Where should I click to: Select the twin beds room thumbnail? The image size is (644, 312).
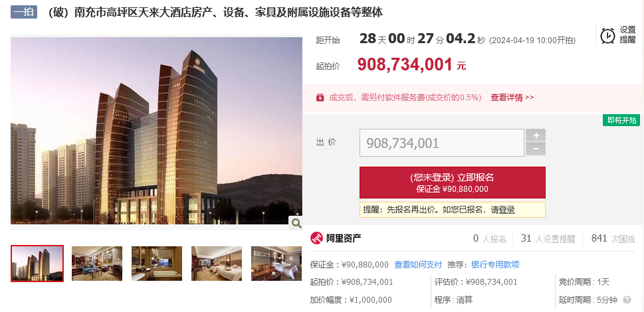217,264
